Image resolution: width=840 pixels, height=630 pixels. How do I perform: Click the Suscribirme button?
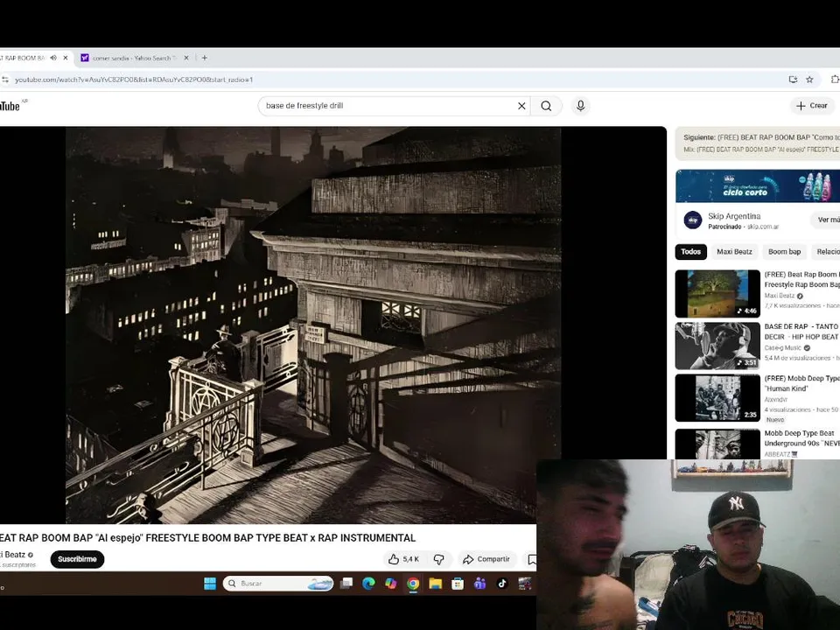[77, 559]
